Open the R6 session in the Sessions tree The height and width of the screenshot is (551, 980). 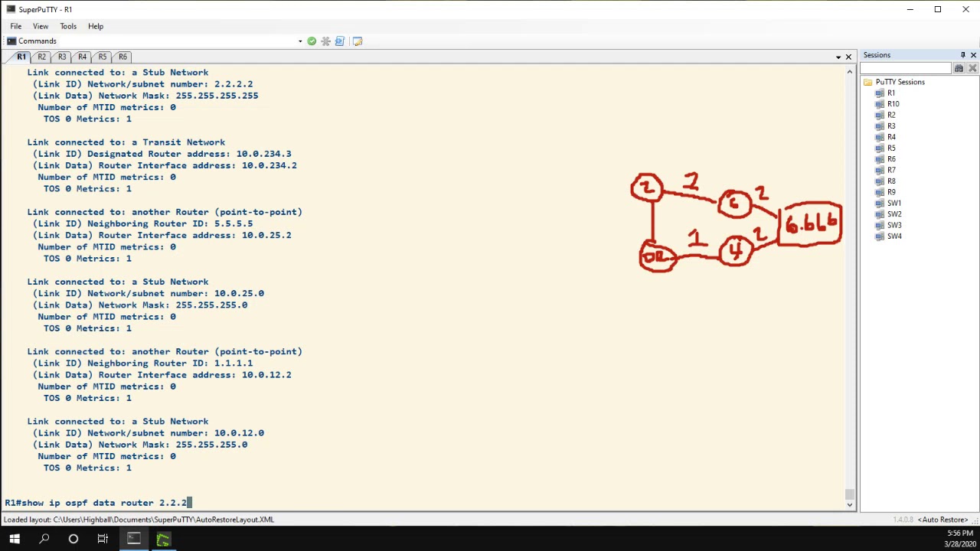(890, 159)
